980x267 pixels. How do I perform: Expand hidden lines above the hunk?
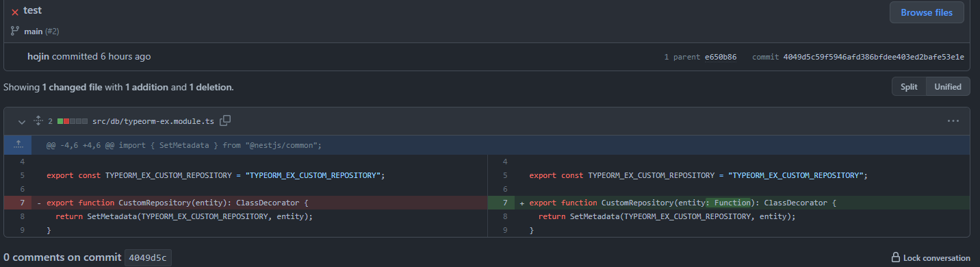point(18,144)
